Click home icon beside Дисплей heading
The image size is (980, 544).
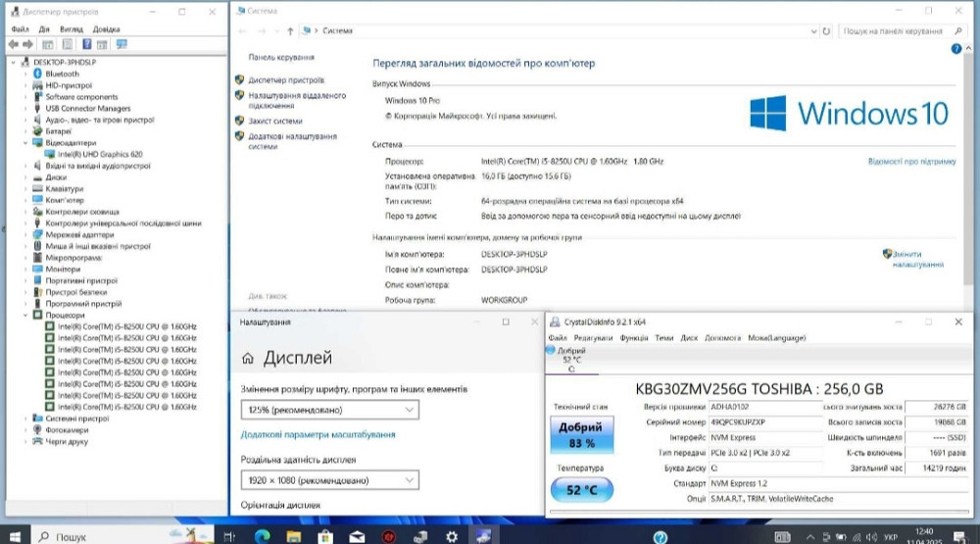(248, 359)
